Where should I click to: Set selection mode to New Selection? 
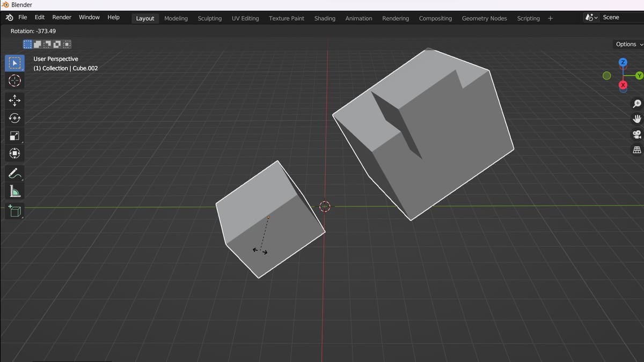click(27, 44)
